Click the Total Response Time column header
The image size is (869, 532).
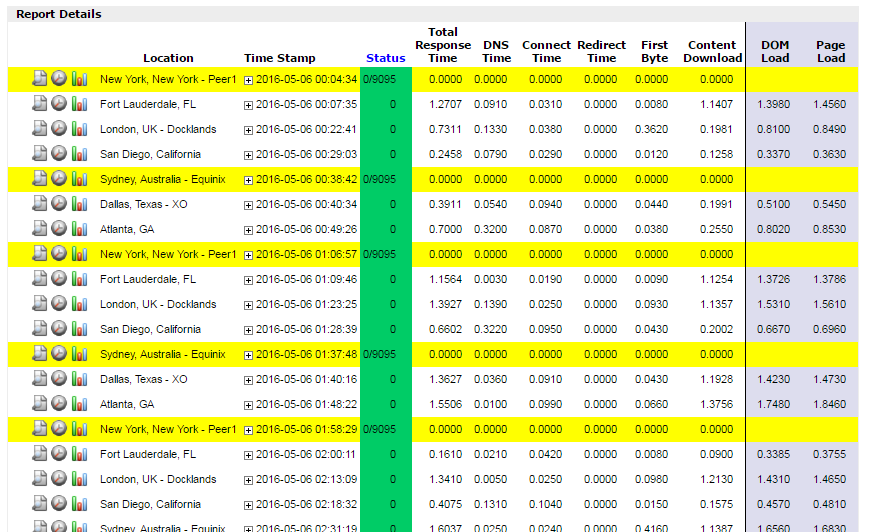[443, 45]
